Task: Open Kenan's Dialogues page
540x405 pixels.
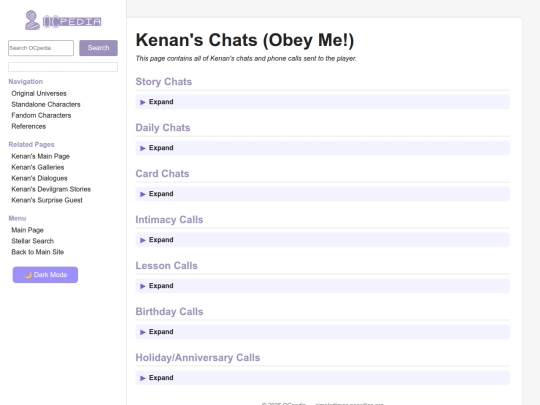Action: click(x=40, y=178)
